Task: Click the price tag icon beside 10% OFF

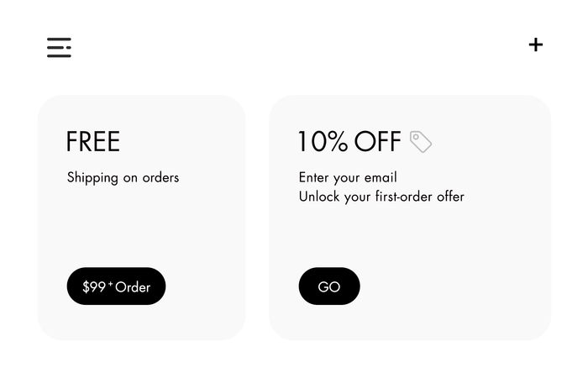Action: click(421, 142)
